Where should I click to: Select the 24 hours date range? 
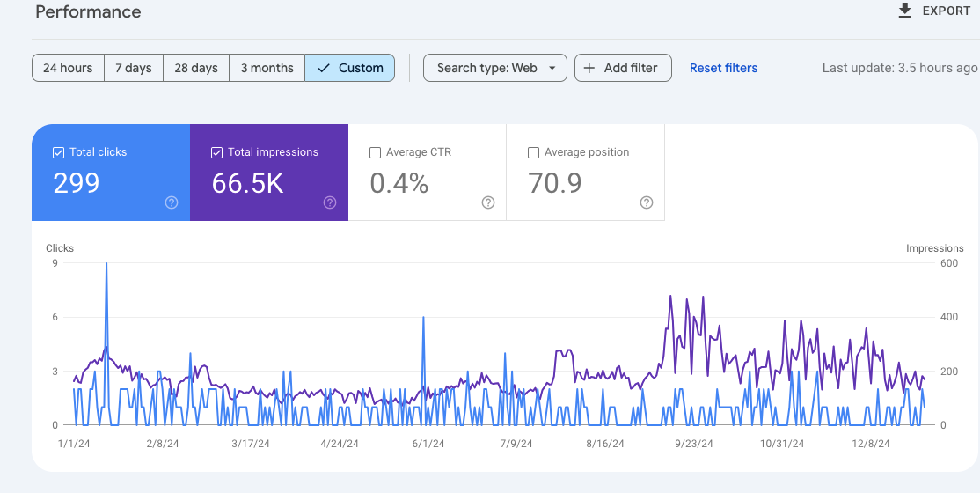[68, 68]
